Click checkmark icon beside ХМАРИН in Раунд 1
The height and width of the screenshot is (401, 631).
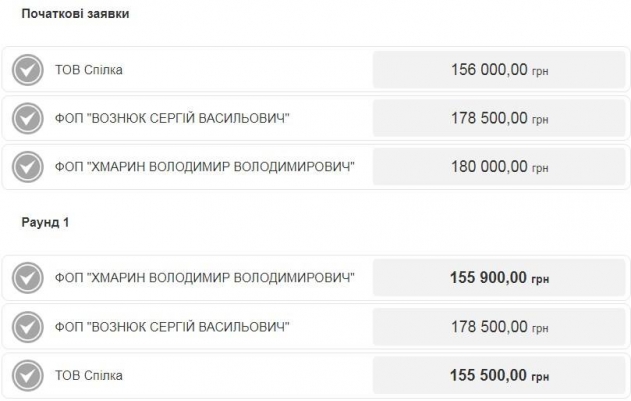tap(27, 278)
